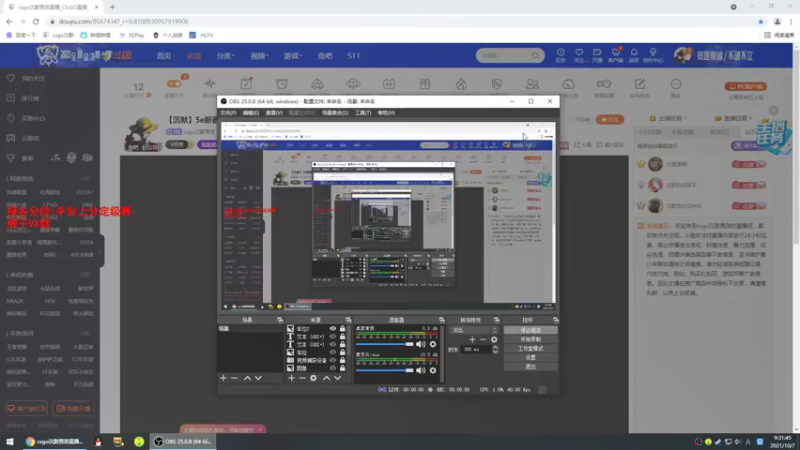Viewport: 800px width, 450px height.
Task: Move scene up in OBS Scenes panel
Action: click(x=247, y=378)
